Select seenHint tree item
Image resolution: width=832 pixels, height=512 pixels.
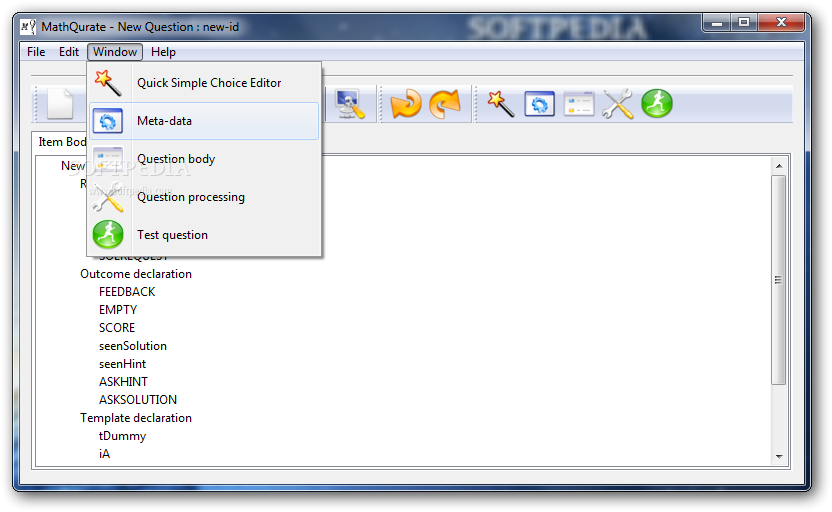point(122,364)
